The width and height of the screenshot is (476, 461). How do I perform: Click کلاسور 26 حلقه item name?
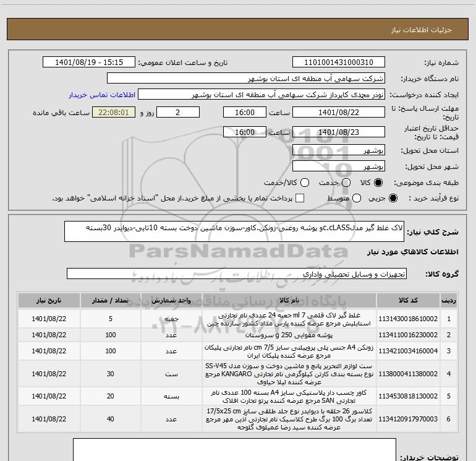(x=289, y=420)
